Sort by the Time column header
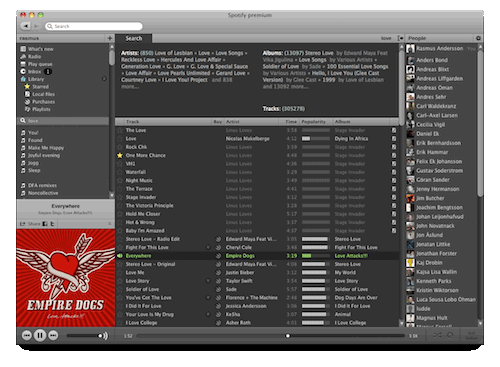500x367 pixels. (289, 122)
